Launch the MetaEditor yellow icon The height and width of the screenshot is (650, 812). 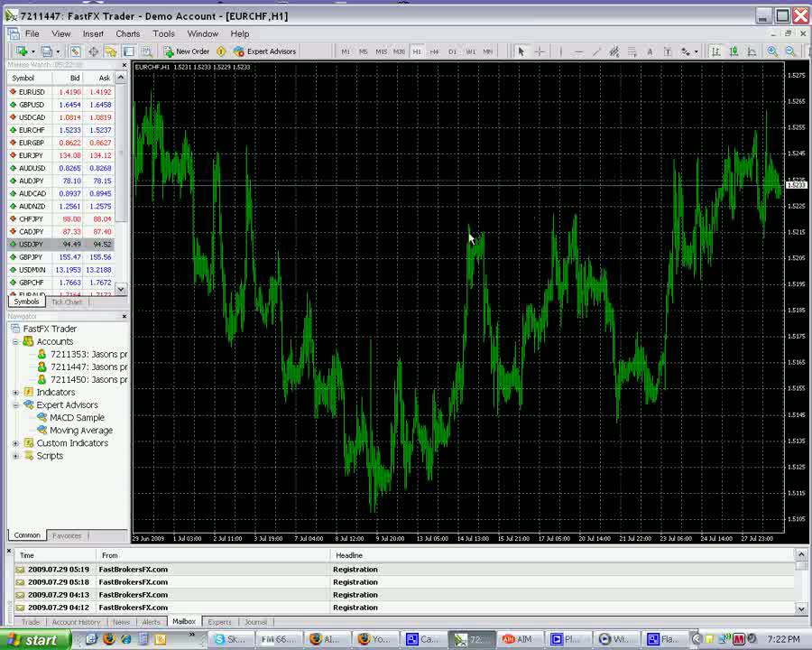coord(221,51)
